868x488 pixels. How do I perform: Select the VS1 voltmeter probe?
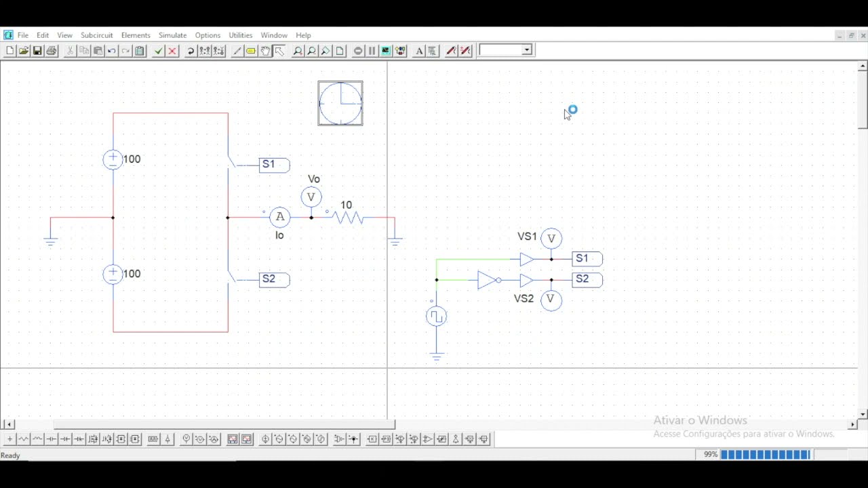point(551,238)
